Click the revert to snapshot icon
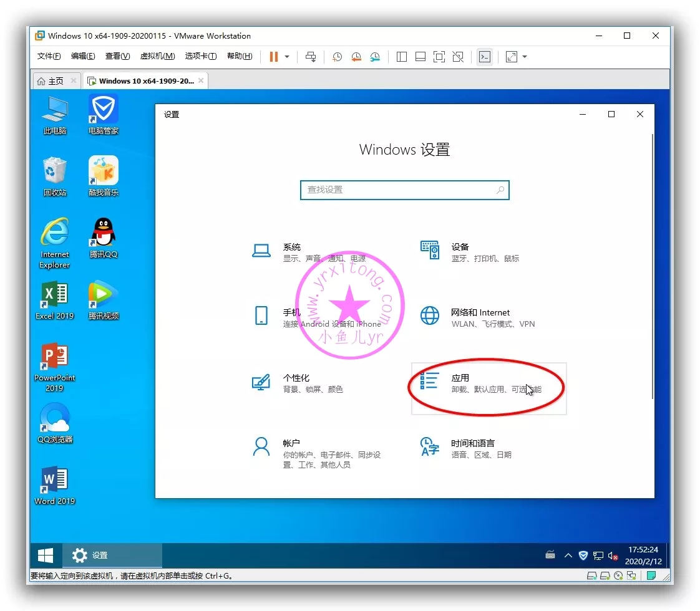The image size is (700, 611). [356, 57]
